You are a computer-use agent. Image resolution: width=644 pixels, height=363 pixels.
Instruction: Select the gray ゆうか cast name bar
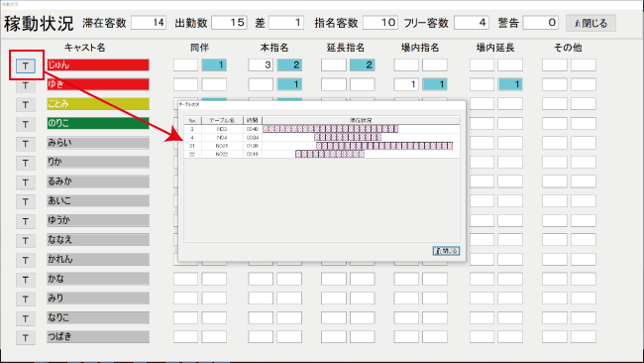click(x=98, y=220)
